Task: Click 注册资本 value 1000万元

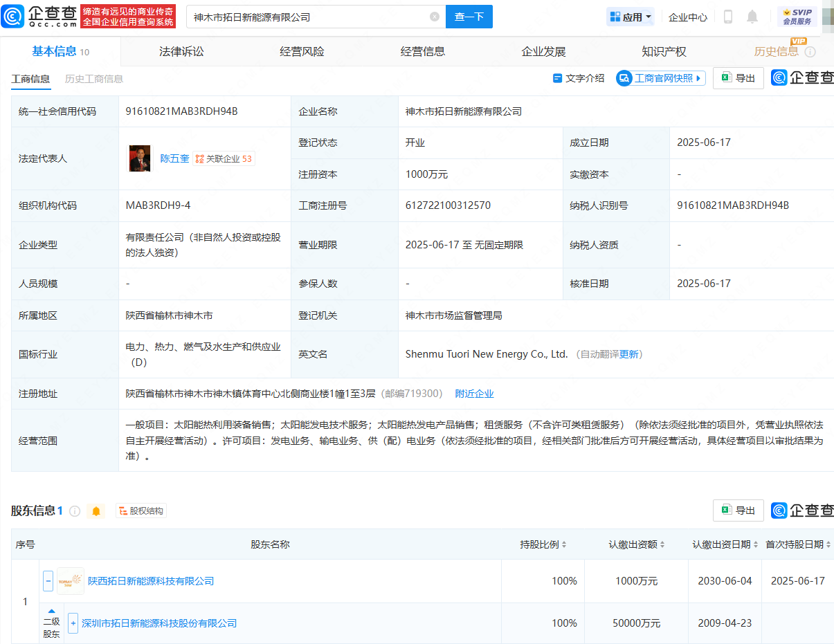Action: point(426,174)
